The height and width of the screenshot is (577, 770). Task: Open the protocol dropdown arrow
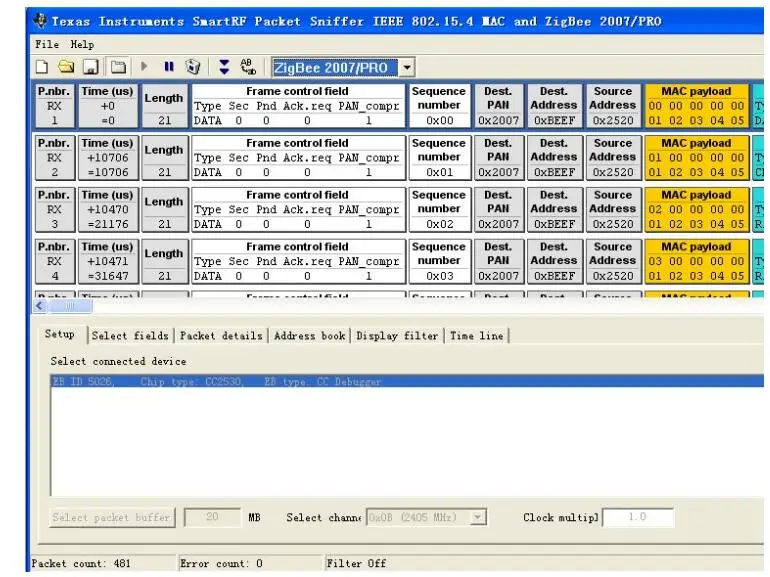[407, 67]
